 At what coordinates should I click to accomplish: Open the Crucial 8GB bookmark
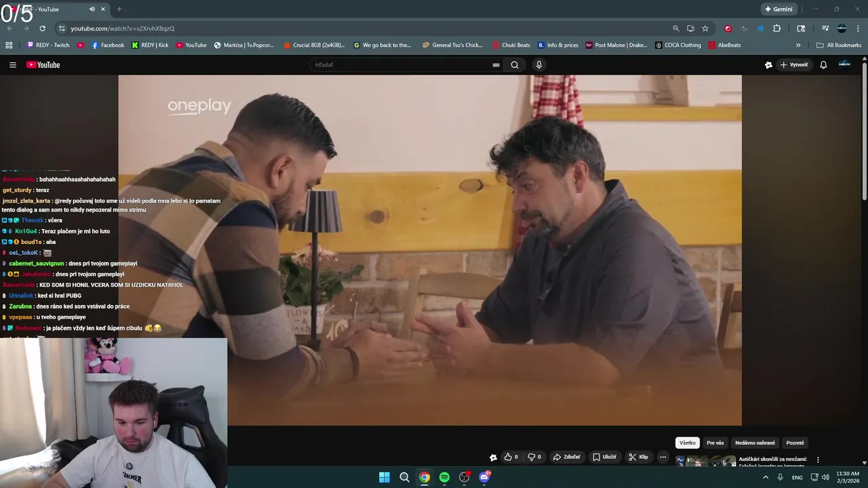tap(314, 45)
